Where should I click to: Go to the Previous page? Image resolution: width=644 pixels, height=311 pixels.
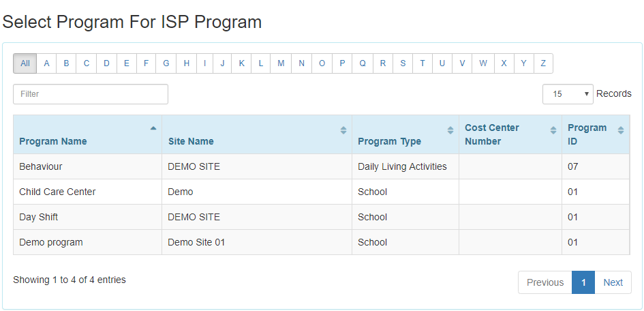[545, 282]
